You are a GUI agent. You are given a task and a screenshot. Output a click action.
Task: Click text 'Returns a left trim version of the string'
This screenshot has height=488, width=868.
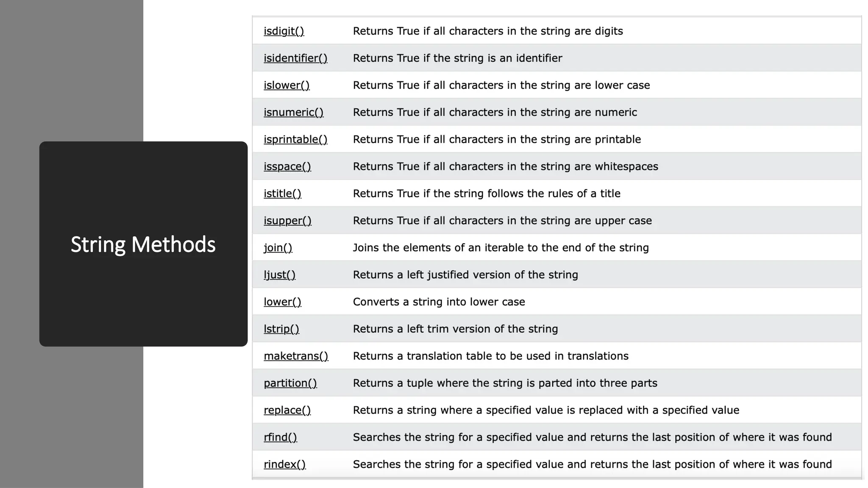[x=456, y=329]
